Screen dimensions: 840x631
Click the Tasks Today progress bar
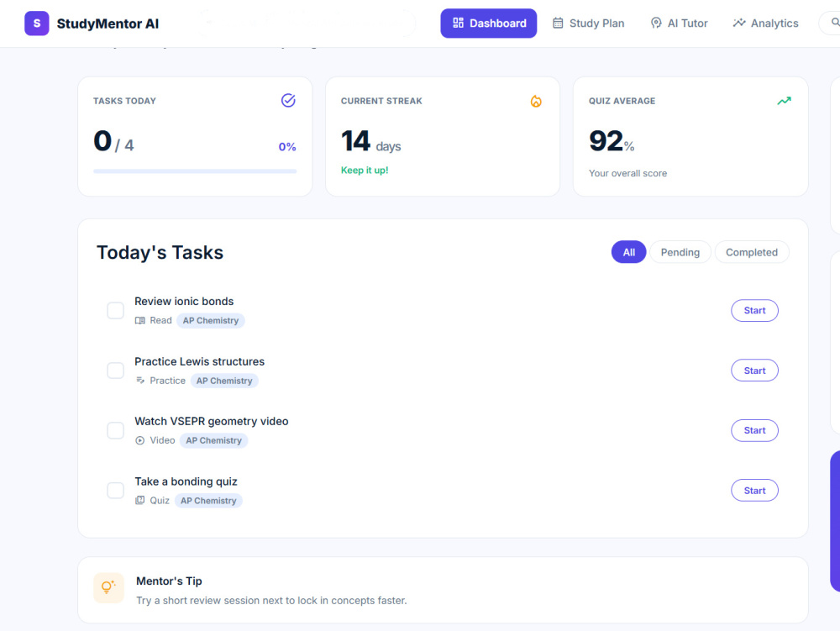point(195,171)
